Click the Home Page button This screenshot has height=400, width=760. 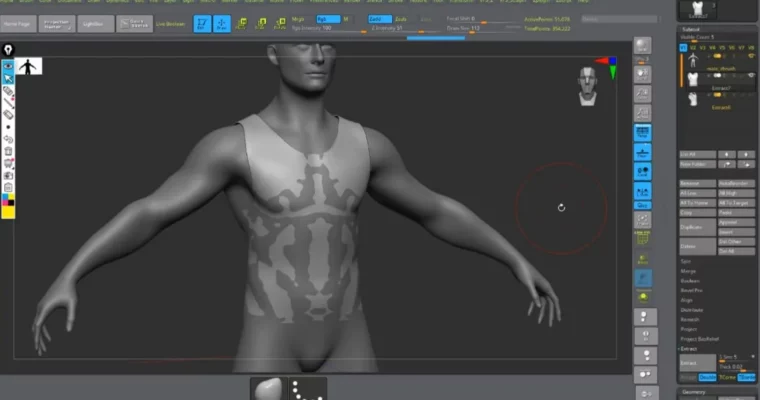[x=18, y=24]
